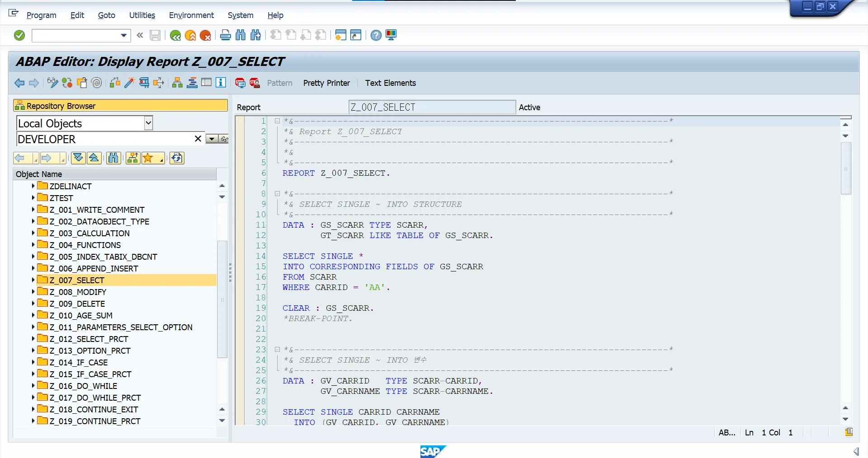Image resolution: width=868 pixels, height=458 pixels.
Task: Open the command field dropdown arrow
Action: click(123, 35)
